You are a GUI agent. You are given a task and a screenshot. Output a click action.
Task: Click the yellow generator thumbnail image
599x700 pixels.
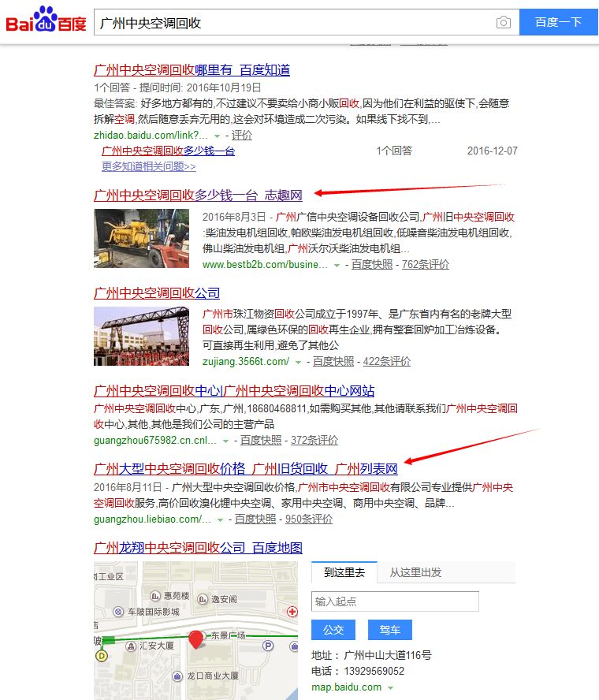(142, 238)
